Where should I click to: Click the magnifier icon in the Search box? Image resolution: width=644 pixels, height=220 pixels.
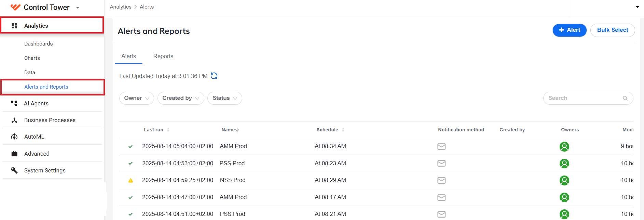coord(625,98)
